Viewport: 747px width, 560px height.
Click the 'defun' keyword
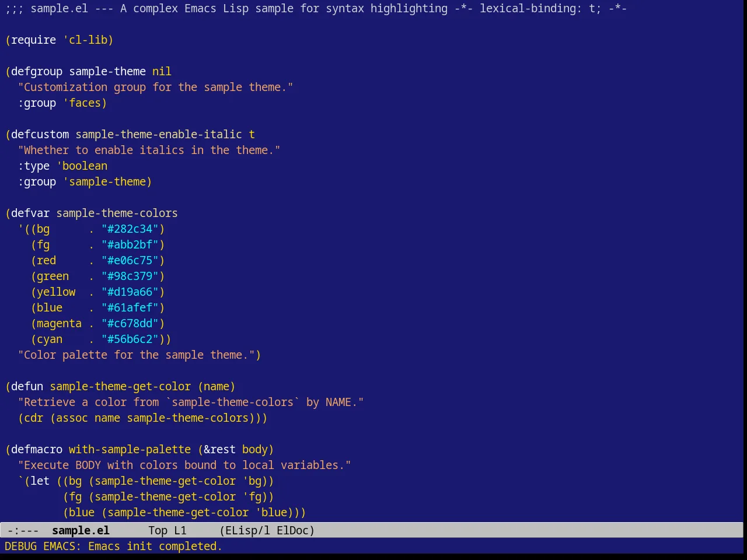(x=27, y=386)
